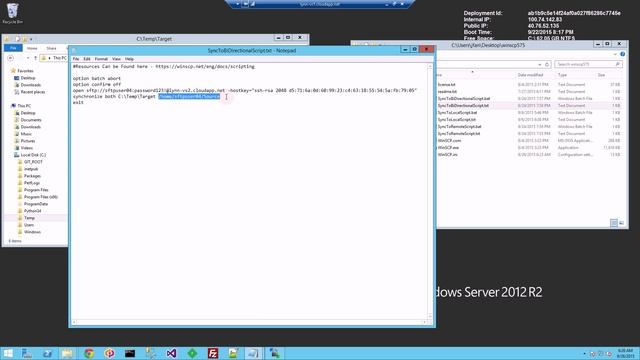The image size is (640, 360).
Task: Click the red circular taskbar icon beside Chrome
Action: (x=109, y=353)
